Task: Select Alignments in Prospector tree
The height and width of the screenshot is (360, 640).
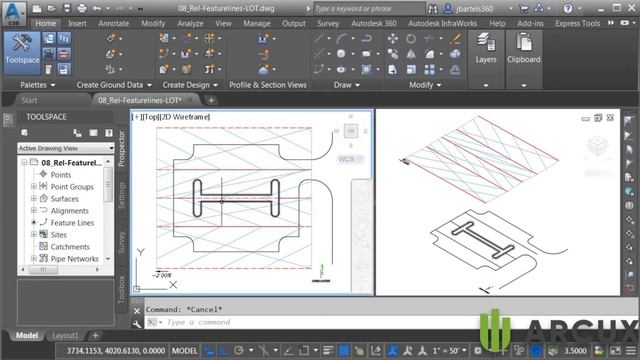Action: click(69, 211)
